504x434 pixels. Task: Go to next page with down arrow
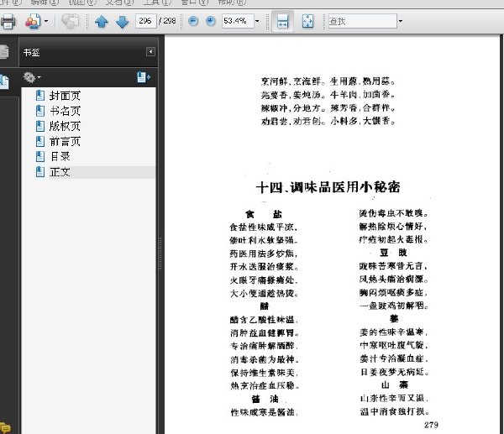pos(122,22)
